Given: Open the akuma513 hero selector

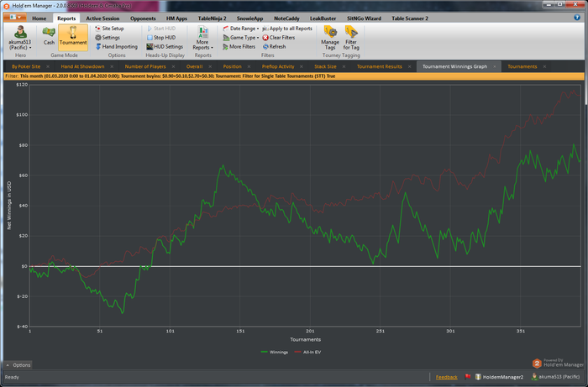Looking at the screenshot, I should [20, 38].
